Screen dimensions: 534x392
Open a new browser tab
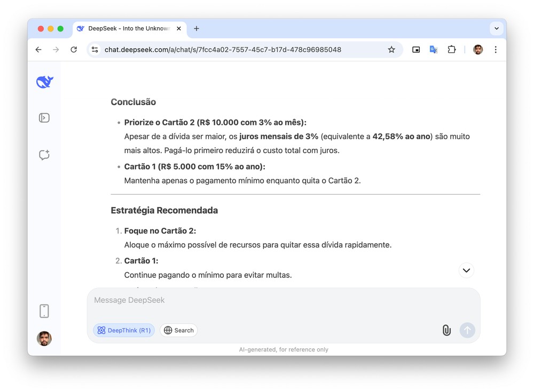(x=197, y=29)
